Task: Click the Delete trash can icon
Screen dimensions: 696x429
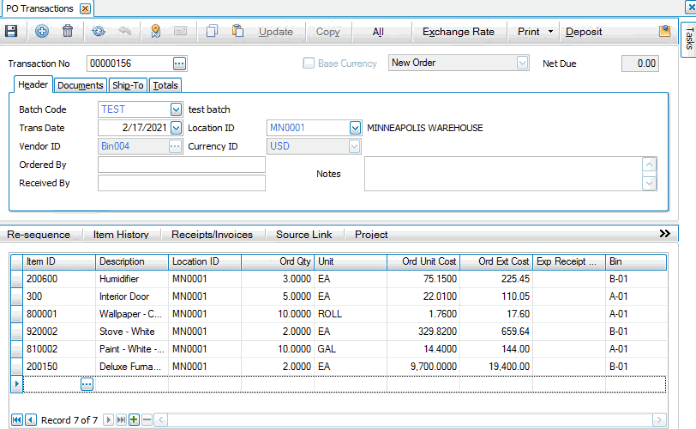Action: [x=68, y=31]
